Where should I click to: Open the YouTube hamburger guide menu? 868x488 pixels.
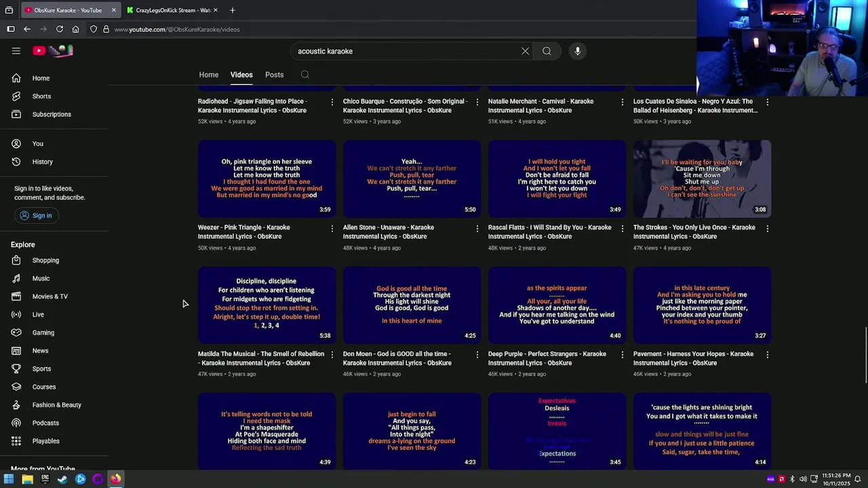click(x=16, y=51)
